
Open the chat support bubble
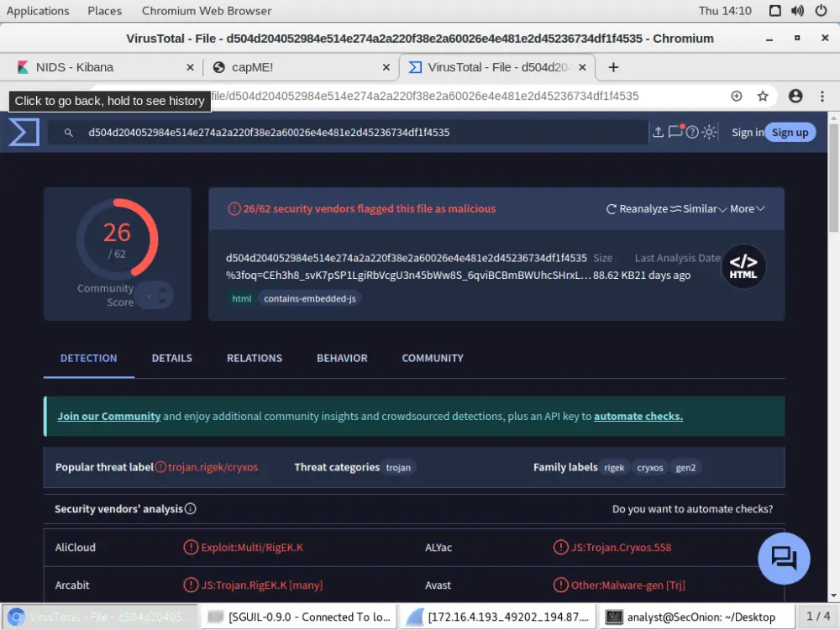[784, 558]
